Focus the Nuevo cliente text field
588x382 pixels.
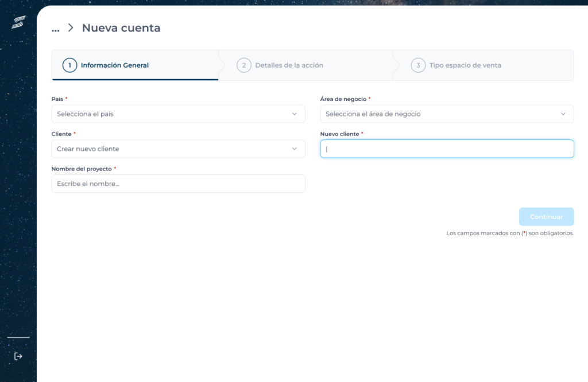point(447,149)
